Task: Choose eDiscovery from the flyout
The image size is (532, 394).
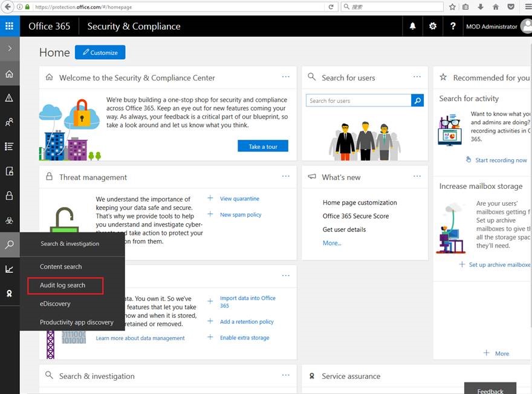Action: click(x=55, y=304)
